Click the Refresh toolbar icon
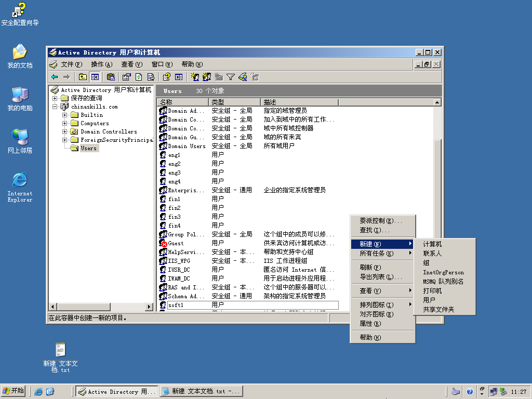Screen dimensions: 532x399 [139, 77]
